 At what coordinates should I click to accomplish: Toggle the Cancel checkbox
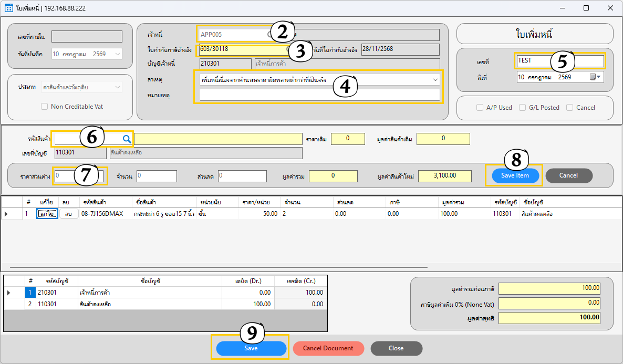[570, 108]
